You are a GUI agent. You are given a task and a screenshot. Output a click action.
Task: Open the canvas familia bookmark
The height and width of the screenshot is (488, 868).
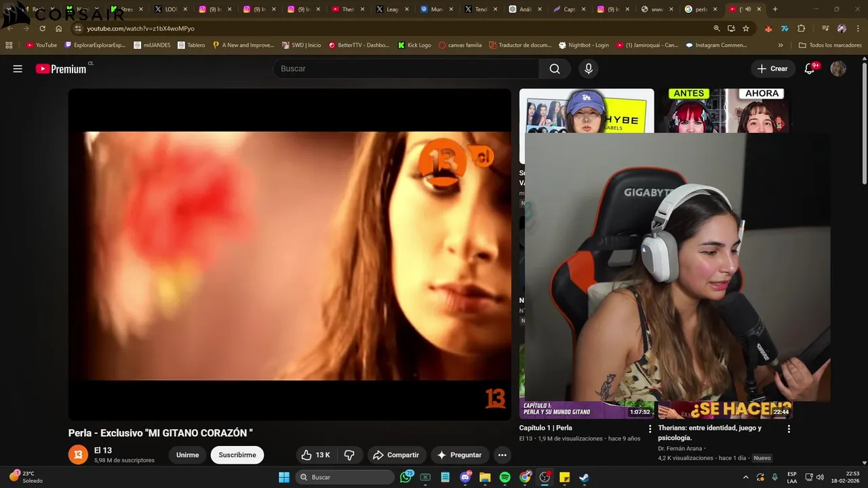460,45
